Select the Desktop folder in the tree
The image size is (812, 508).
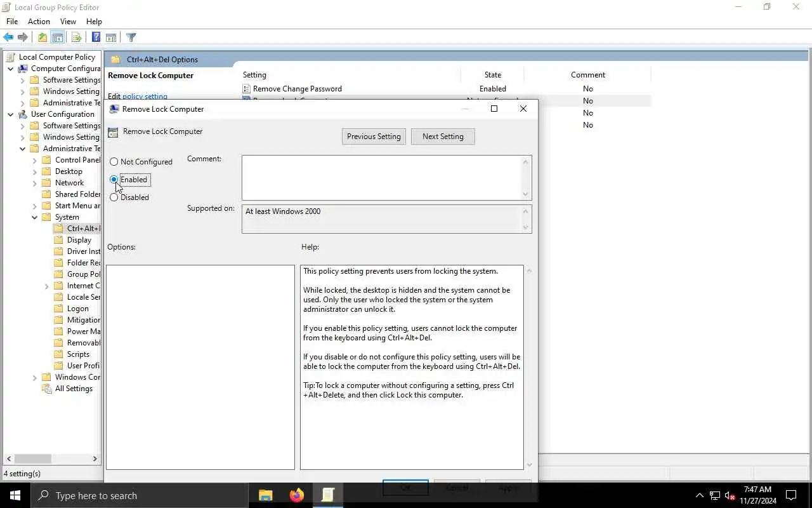(69, 171)
